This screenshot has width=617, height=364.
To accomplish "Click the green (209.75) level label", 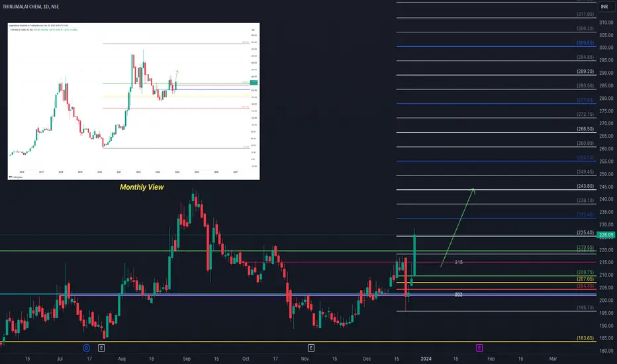I will [x=585, y=272].
